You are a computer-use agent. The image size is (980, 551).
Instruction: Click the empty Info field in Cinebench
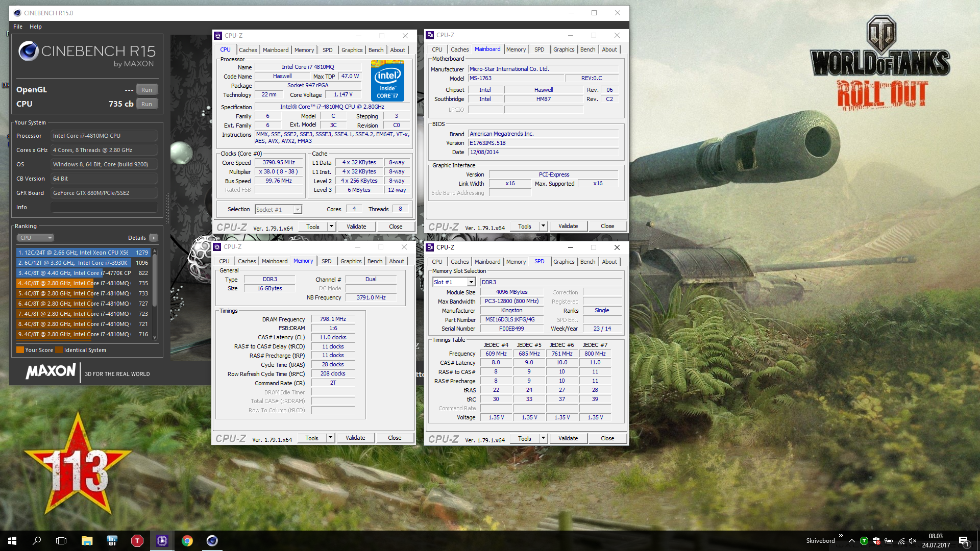click(x=104, y=207)
